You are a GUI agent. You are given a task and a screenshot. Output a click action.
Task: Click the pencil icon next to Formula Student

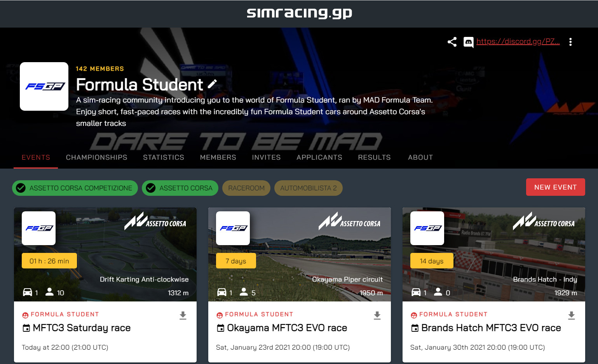[x=212, y=84]
